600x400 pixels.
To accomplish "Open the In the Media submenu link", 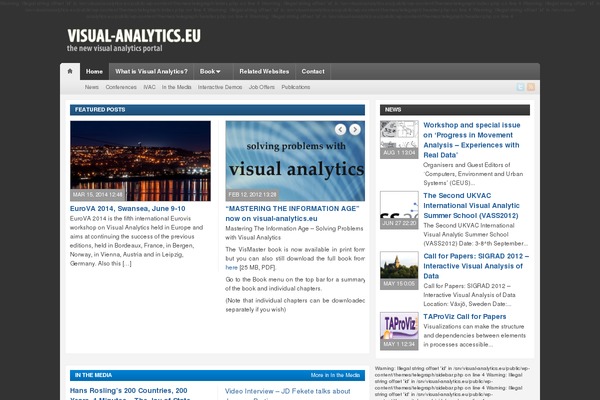I will (176, 87).
